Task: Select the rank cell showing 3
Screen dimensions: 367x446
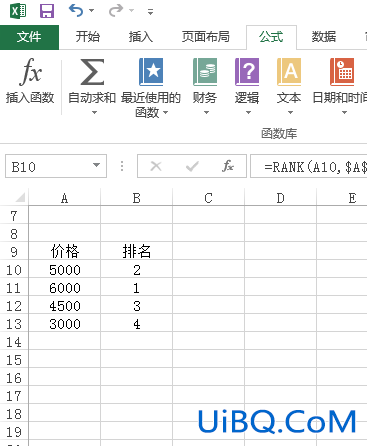Action: [137, 306]
